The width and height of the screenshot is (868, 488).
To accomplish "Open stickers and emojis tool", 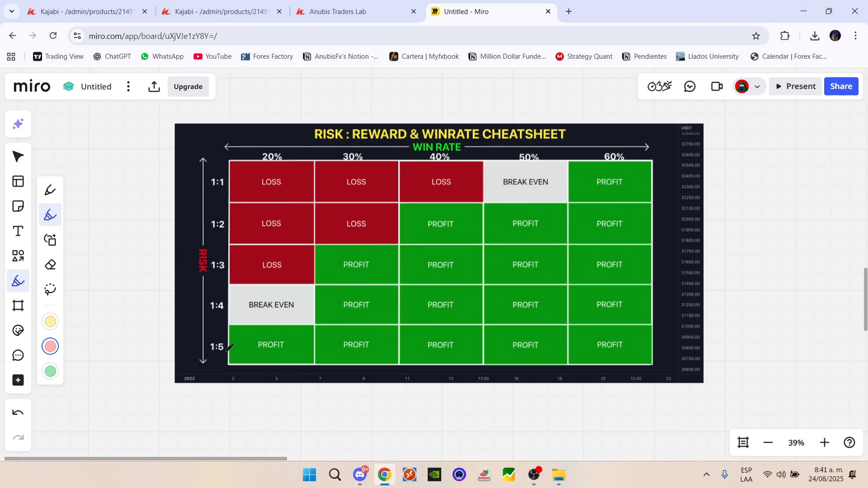I will pos(18,331).
